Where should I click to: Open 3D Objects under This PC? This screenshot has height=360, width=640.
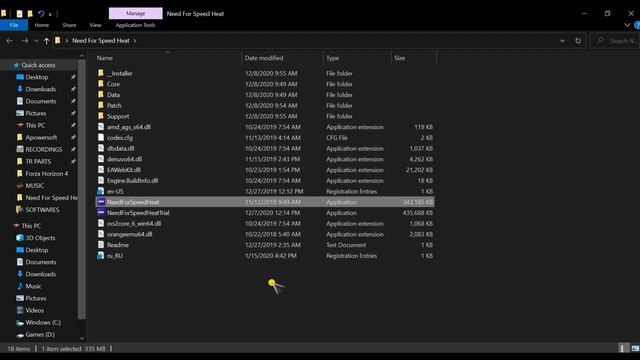[40, 238]
